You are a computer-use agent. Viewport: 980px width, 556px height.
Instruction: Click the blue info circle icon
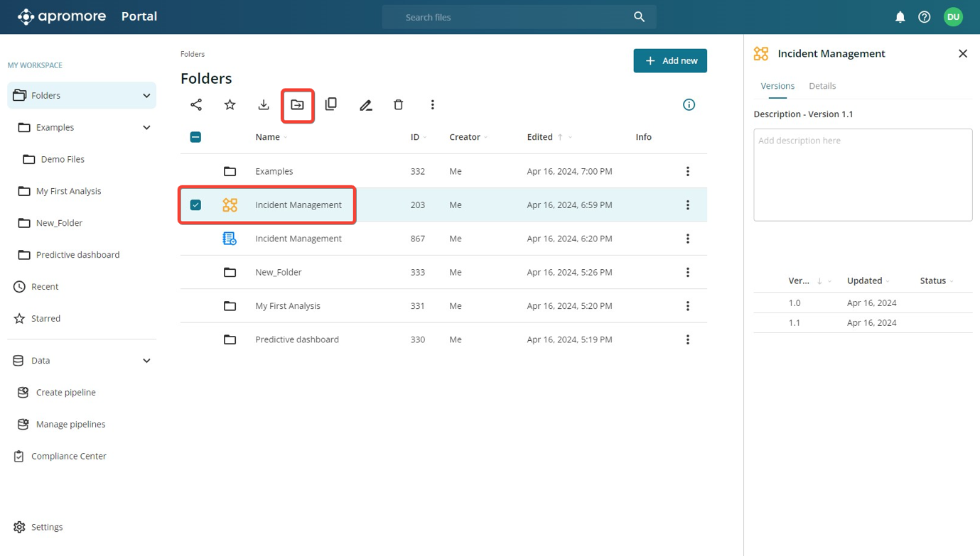coord(689,105)
